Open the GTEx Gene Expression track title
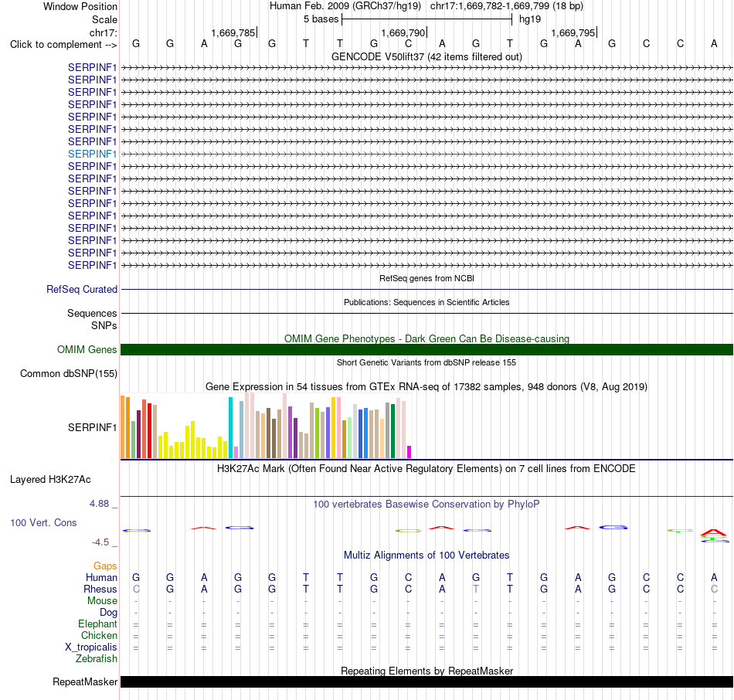Image resolution: width=734 pixels, height=700 pixels. click(426, 387)
